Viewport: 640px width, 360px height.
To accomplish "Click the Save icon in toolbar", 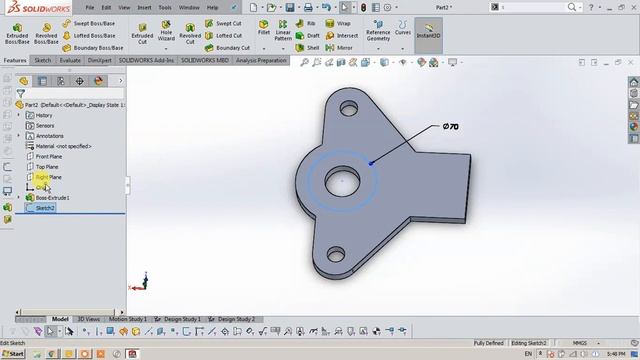I will click(290, 7).
